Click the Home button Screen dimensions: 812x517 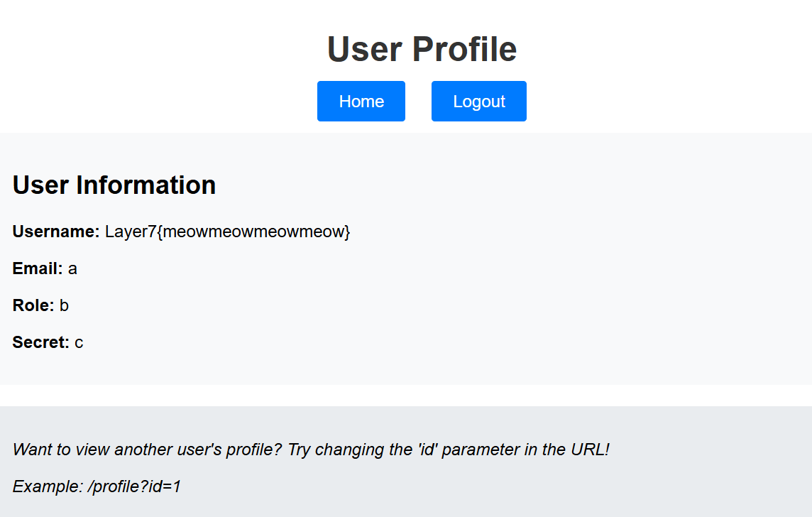click(361, 102)
